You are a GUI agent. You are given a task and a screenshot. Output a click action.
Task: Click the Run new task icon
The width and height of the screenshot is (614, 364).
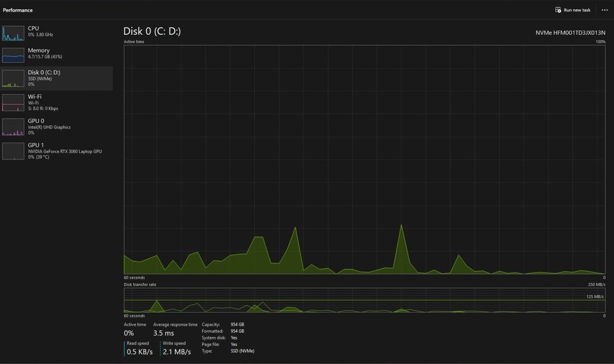pos(558,10)
